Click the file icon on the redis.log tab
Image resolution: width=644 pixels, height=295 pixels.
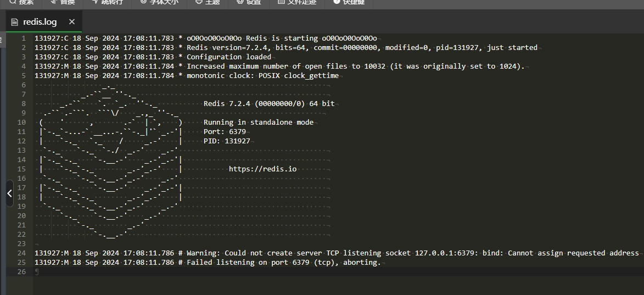click(15, 22)
